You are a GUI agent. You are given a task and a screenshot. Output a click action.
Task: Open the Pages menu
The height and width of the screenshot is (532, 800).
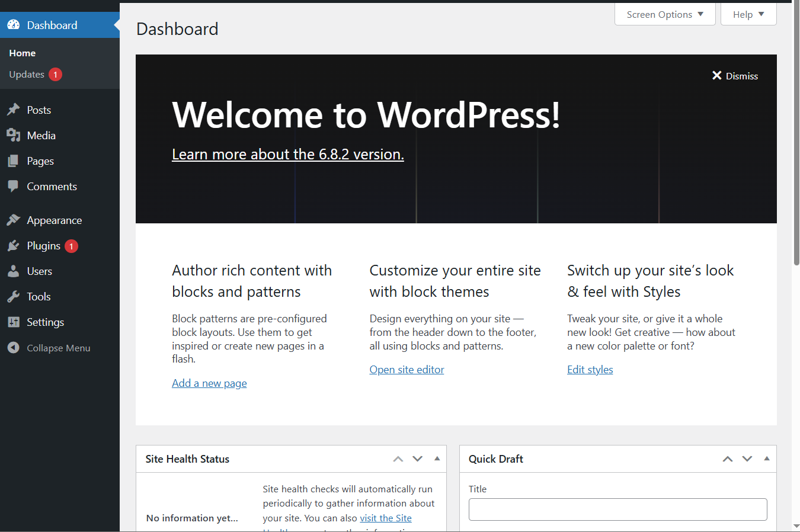[x=60, y=161]
